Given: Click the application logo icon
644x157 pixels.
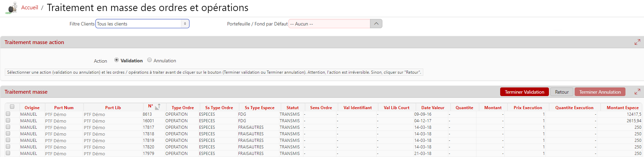Looking at the screenshot, I should (11, 8).
